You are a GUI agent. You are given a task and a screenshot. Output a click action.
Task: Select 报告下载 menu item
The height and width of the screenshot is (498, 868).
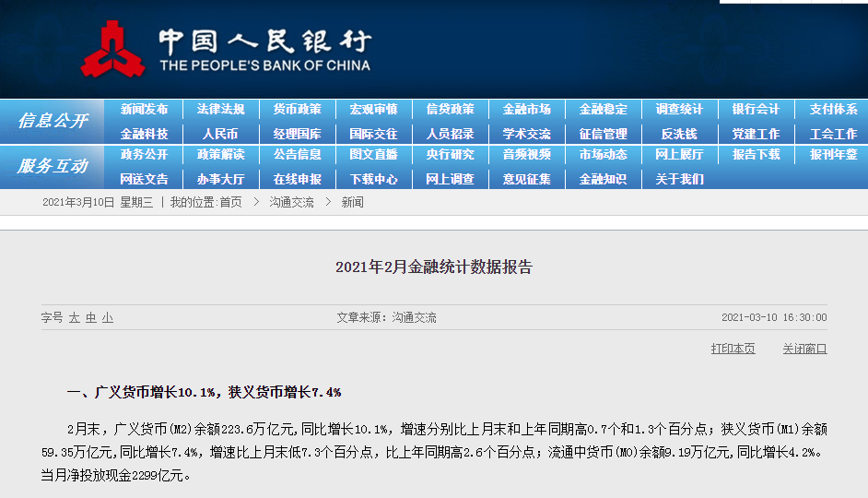coord(756,155)
